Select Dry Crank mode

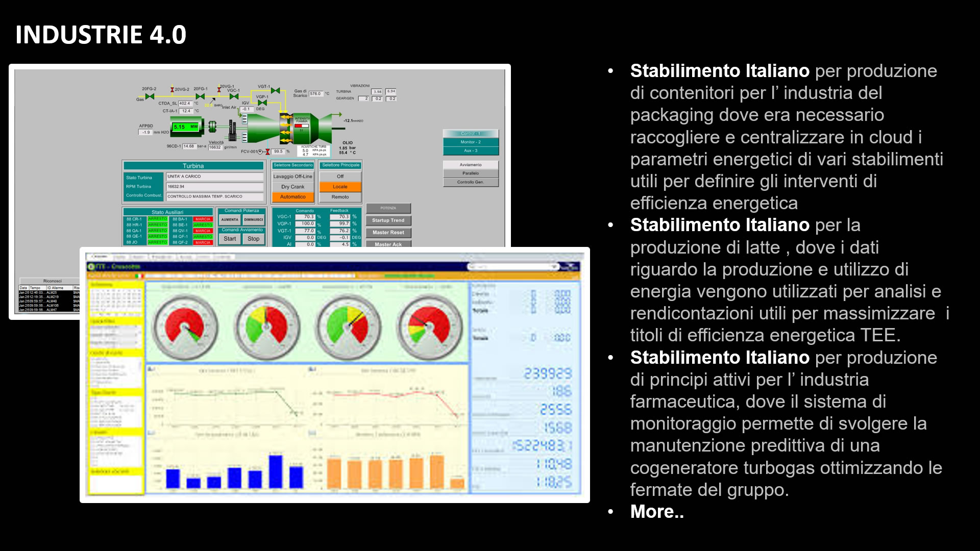(292, 187)
